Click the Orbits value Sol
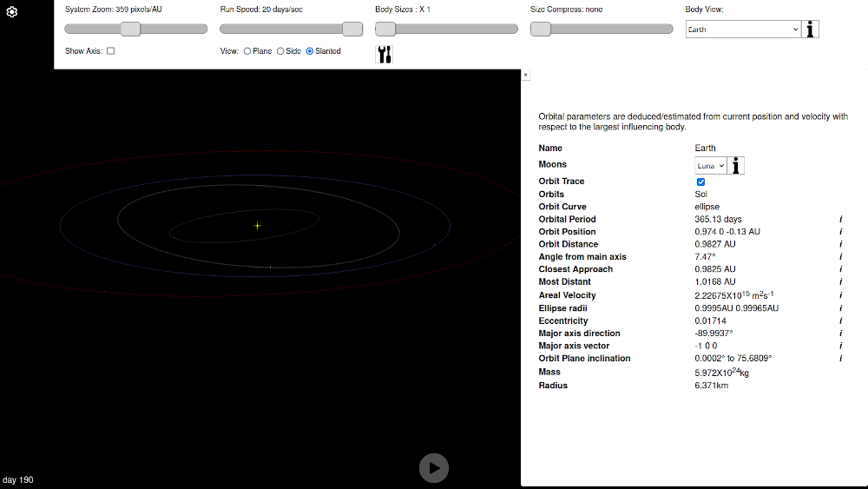 tap(700, 195)
